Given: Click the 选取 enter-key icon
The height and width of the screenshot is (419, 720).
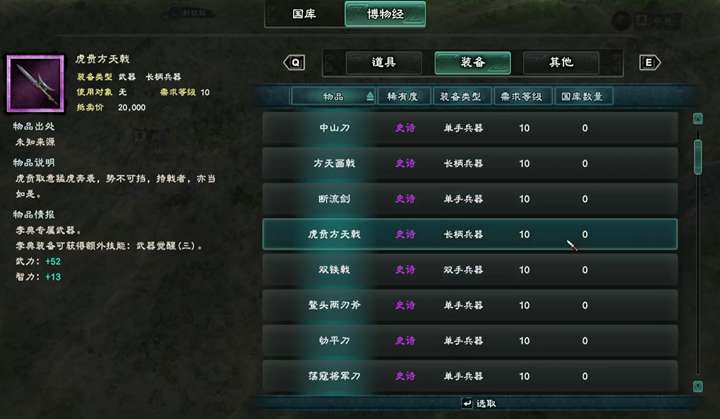Looking at the screenshot, I should click(467, 403).
